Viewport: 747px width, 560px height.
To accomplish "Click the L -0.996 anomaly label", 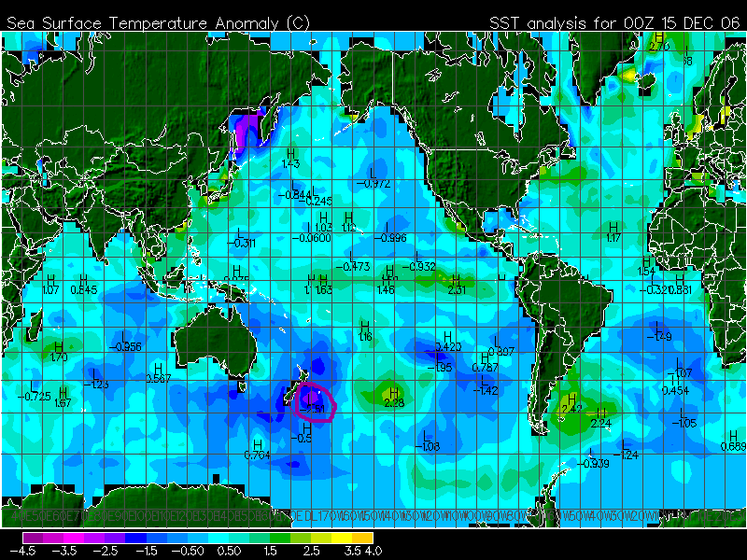I will [390, 232].
